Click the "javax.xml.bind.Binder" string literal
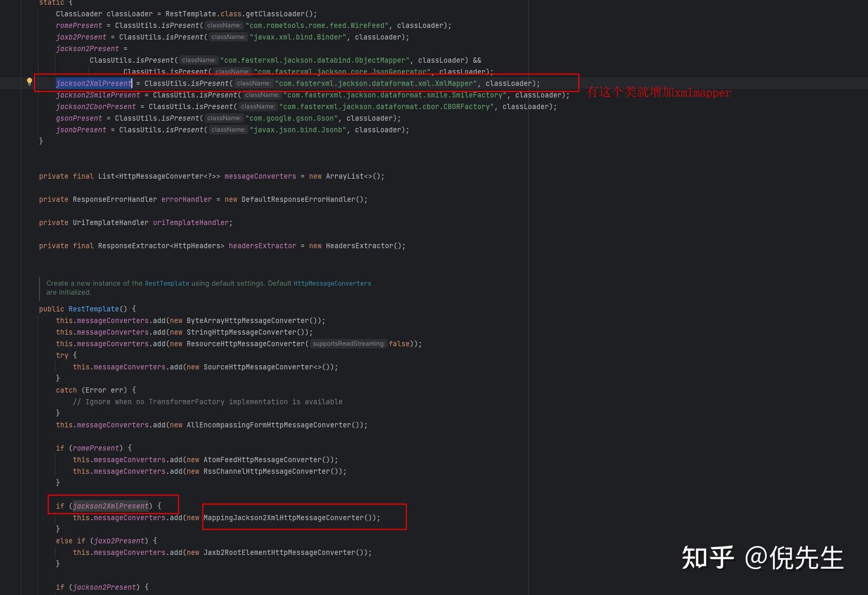 298,37
